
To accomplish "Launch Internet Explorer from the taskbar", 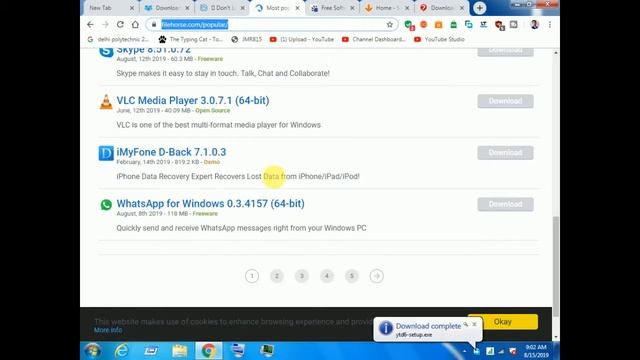I will pos(122,351).
